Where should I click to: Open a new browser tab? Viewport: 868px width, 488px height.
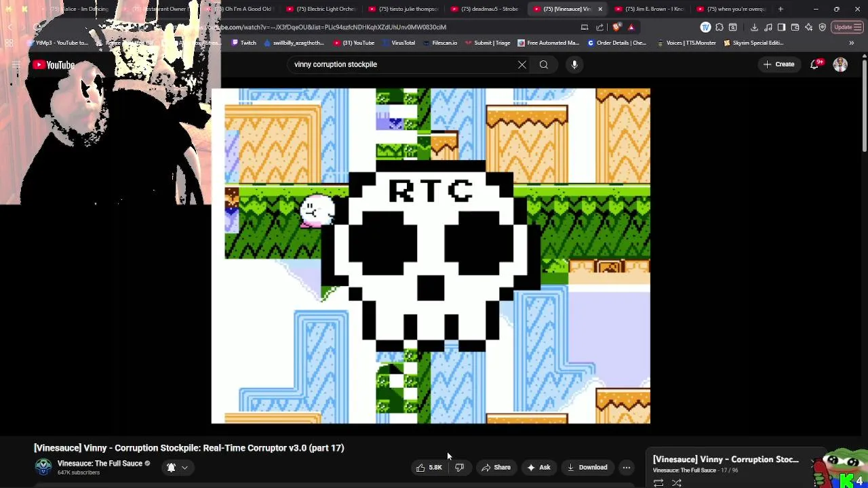pos(781,9)
